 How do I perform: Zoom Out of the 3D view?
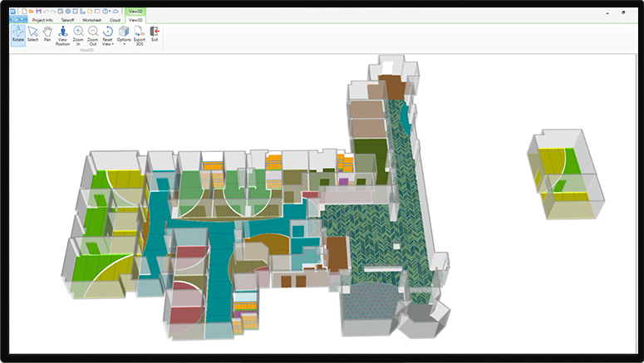pos(93,35)
